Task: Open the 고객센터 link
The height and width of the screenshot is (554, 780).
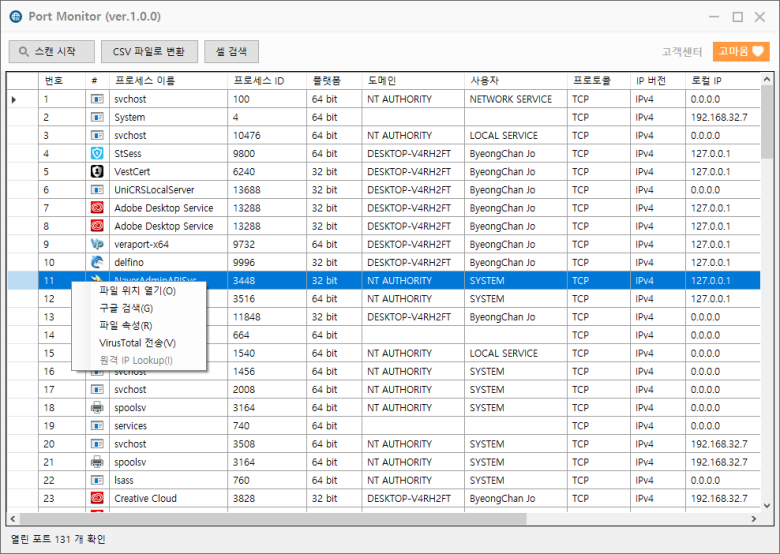Action: pyautogui.click(x=683, y=52)
